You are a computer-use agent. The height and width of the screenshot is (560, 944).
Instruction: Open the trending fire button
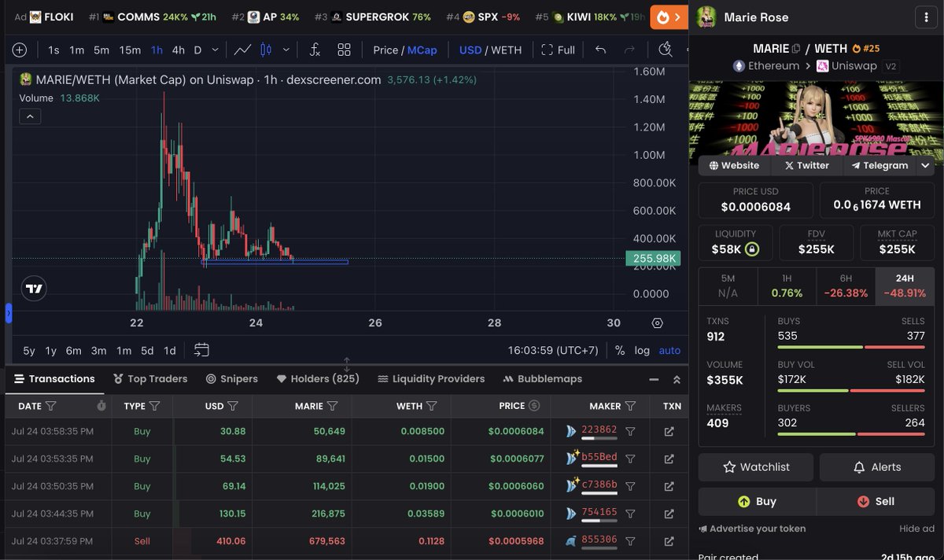pos(669,17)
